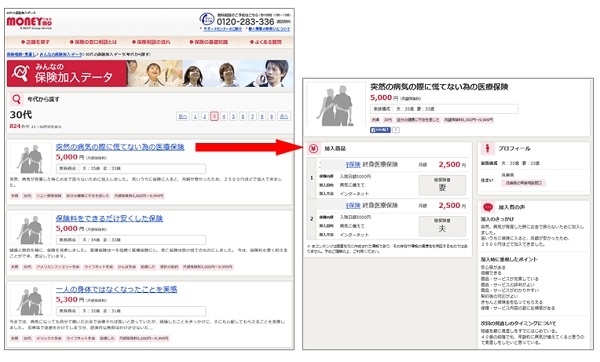Click the speech bubble icon beside 加入者の声
The image size is (600, 362).
488,207
